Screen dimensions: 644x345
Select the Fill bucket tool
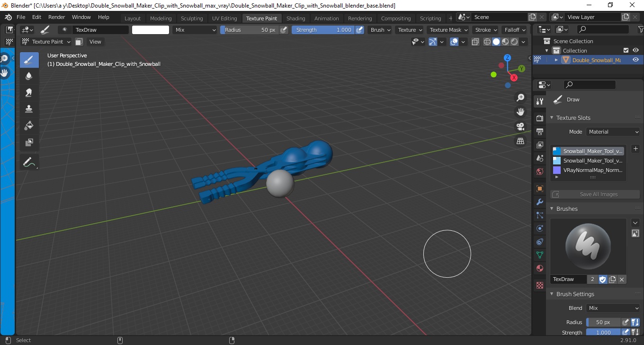click(x=29, y=125)
